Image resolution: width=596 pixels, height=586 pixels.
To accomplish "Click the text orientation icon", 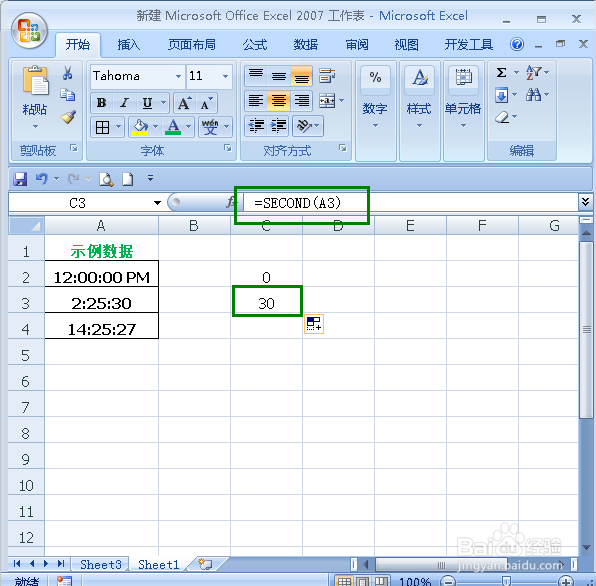I will (304, 125).
